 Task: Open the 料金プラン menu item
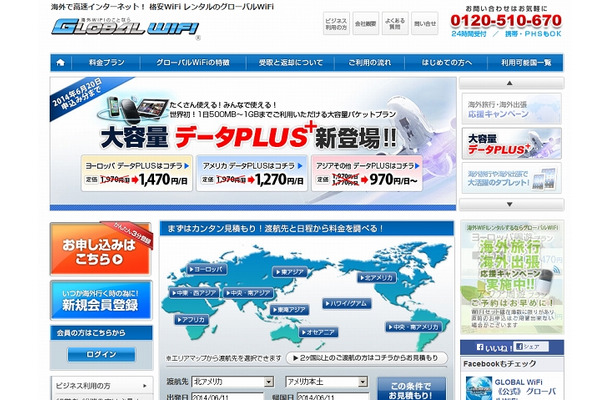[x=106, y=63]
